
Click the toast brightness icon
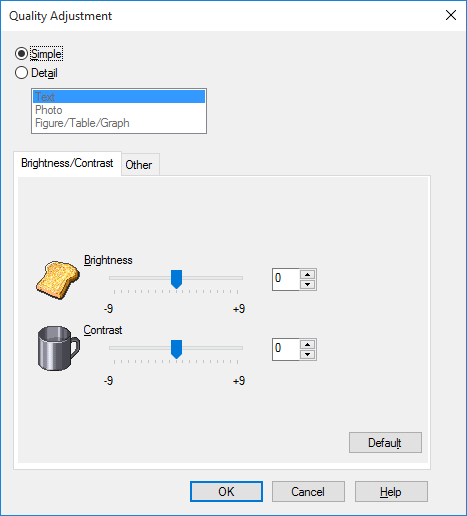point(58,280)
